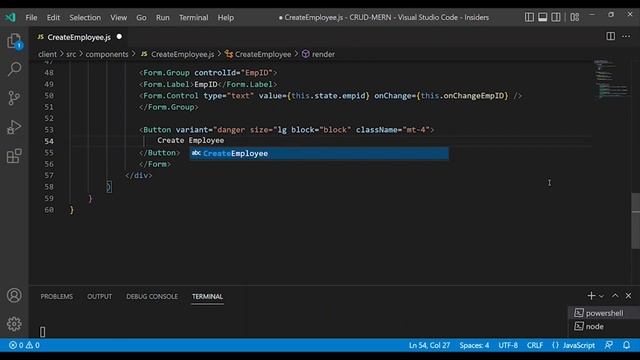
Task: Switch to the OUTPUT panel tab
Action: tap(99, 296)
